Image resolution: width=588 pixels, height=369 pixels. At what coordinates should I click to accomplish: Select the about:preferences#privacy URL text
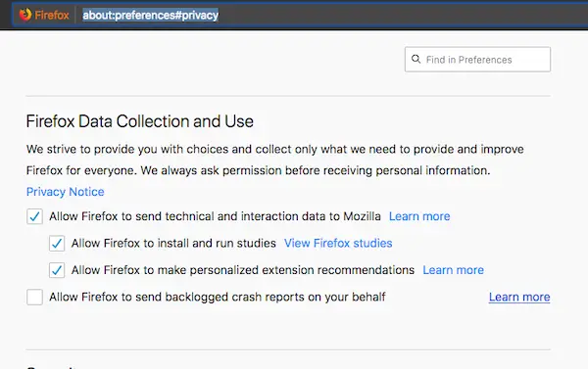point(150,15)
